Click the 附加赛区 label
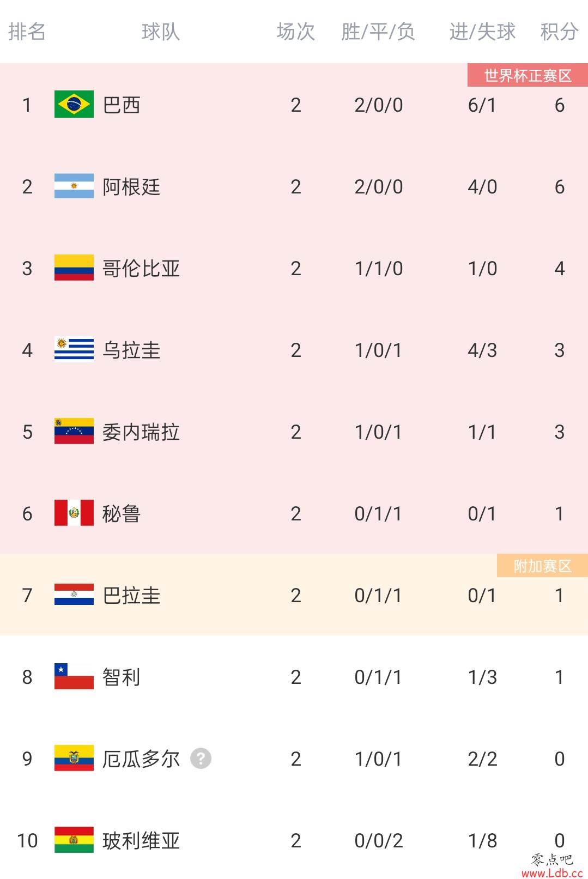The image size is (588, 879). pos(542,566)
